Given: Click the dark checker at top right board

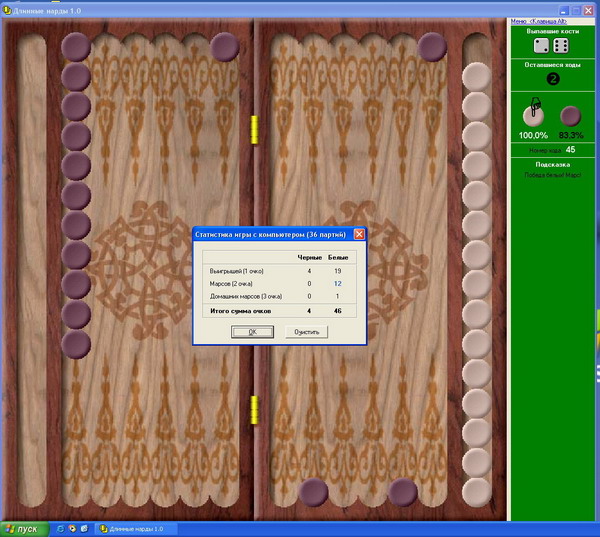Looking at the screenshot, I should (x=432, y=46).
